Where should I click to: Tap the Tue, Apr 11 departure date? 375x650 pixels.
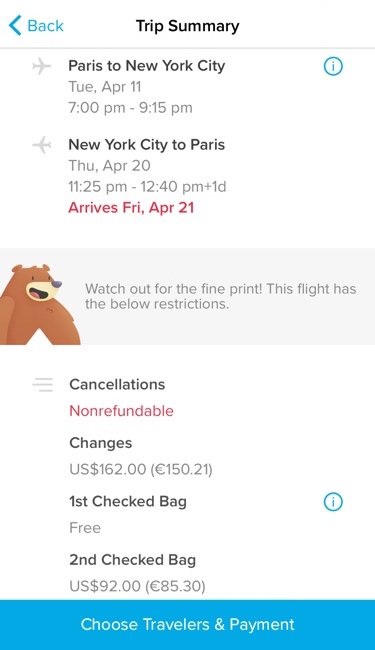point(105,87)
